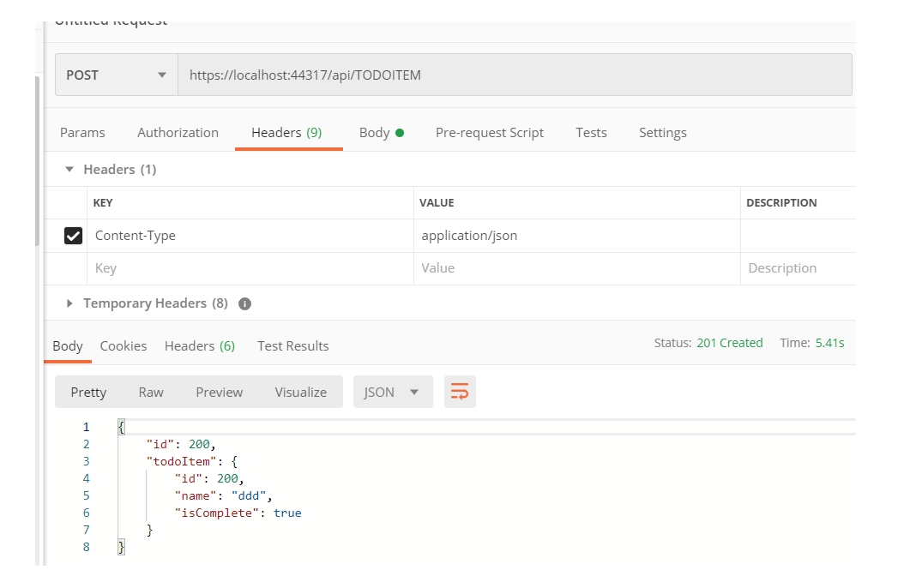This screenshot has height=588, width=922.
Task: Click the Temporary Headers info icon
Action: coord(244,303)
